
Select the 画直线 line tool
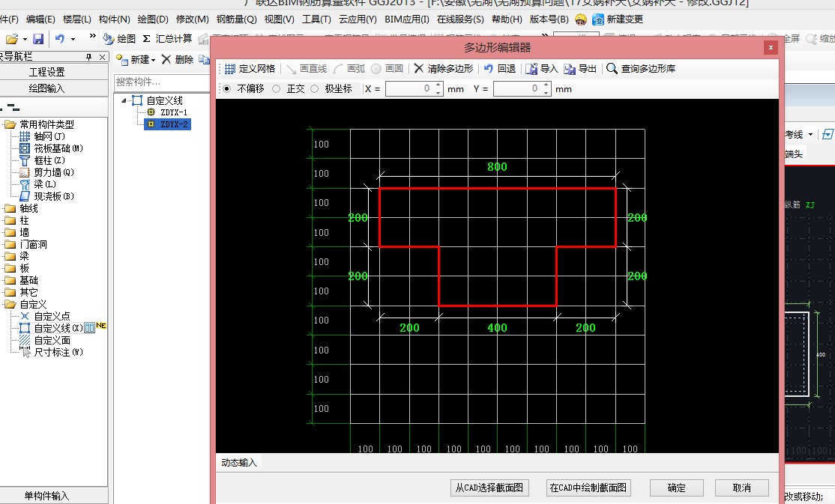click(x=307, y=69)
